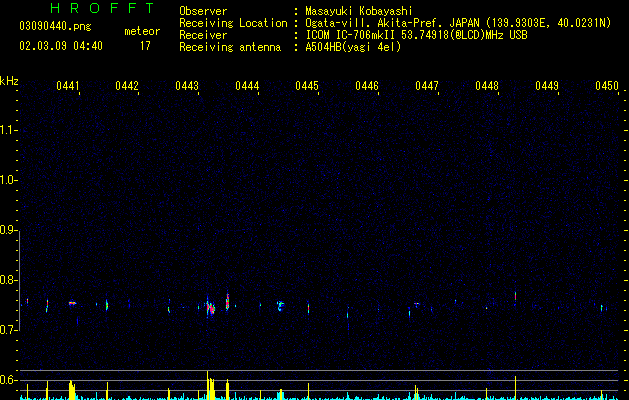This screenshot has width=629, height=400.
Task: Select the file name 03090440.png
Action: pyautogui.click(x=55, y=26)
